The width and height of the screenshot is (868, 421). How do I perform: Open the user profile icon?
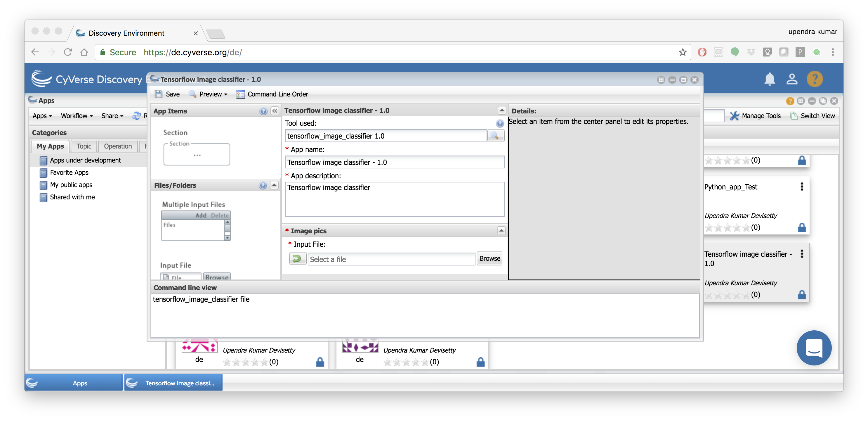point(791,79)
